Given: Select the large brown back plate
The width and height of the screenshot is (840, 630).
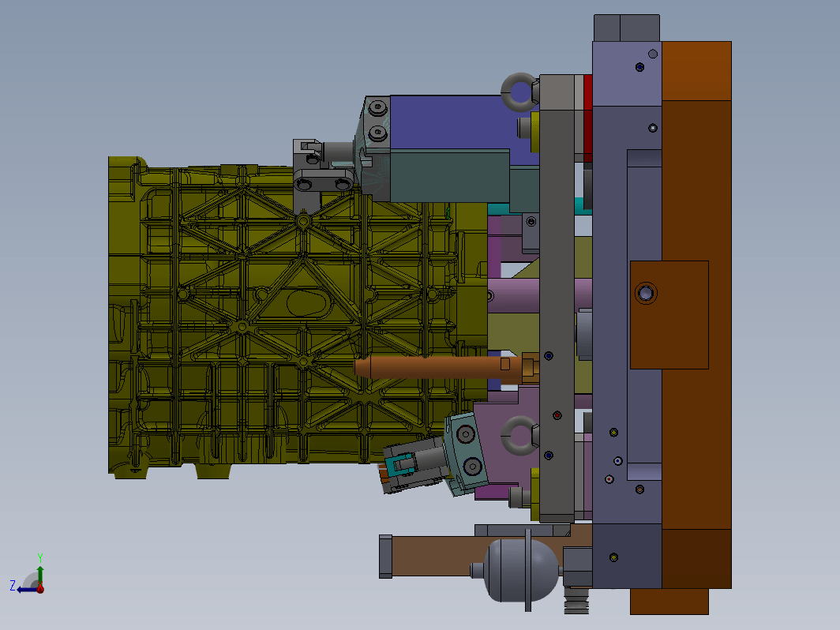Looking at the screenshot, I should pos(696,315).
